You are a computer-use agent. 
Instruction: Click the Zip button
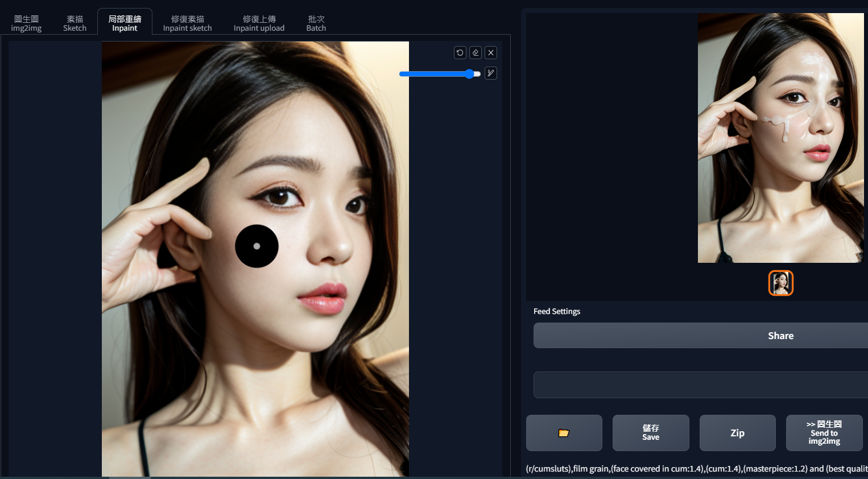tap(737, 433)
